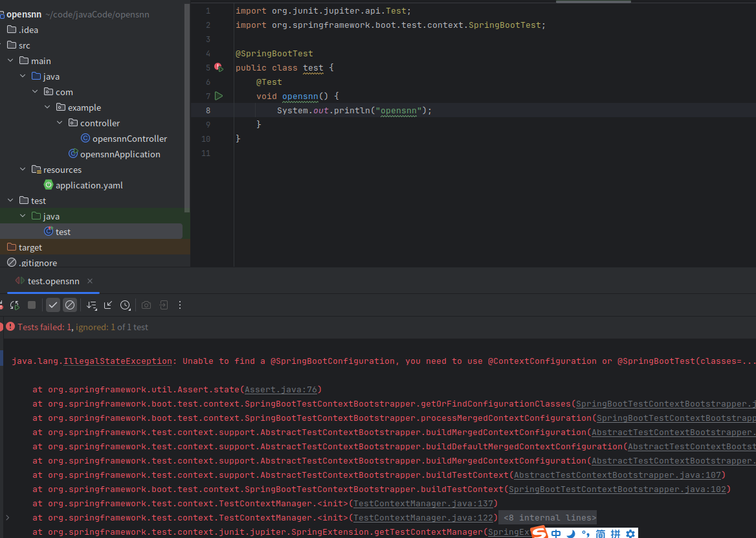Close the test.opensnn run tab

(90, 281)
